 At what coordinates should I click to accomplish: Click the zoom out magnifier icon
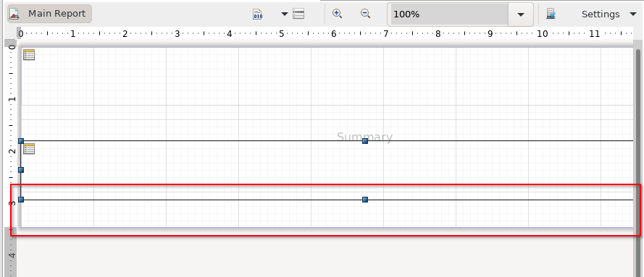tap(365, 14)
